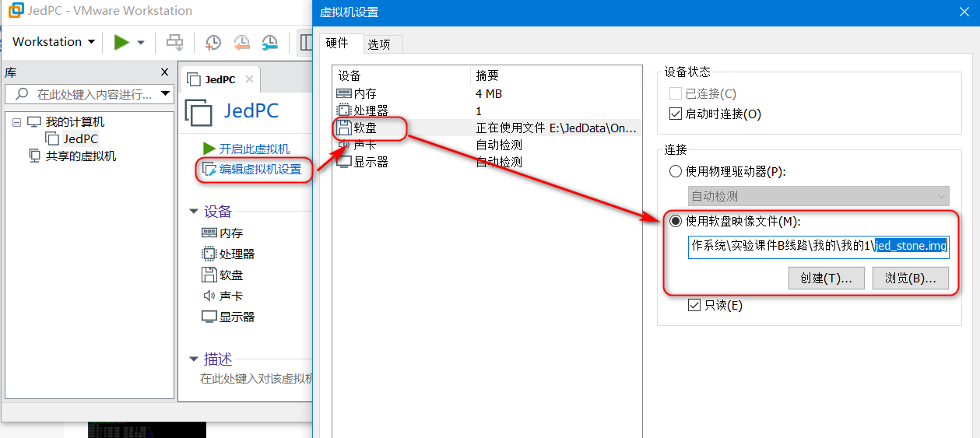
Task: Select 显示器 display device in hardware list
Action: pyautogui.click(x=487, y=162)
